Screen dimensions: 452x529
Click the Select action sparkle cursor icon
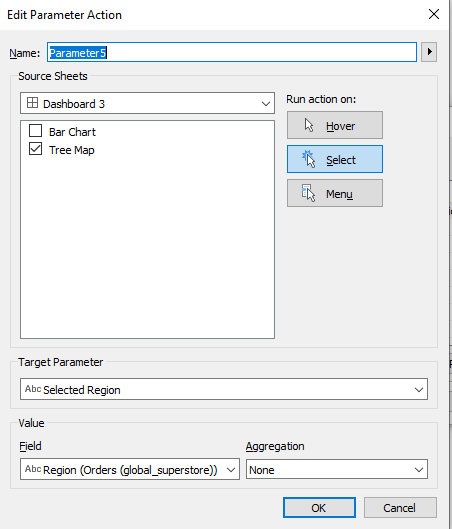pos(309,159)
